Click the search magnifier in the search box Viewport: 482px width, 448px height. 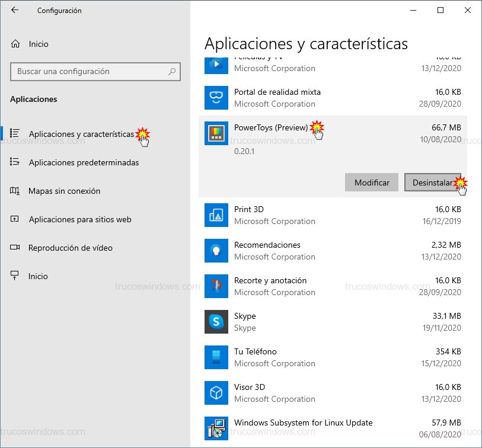click(174, 72)
